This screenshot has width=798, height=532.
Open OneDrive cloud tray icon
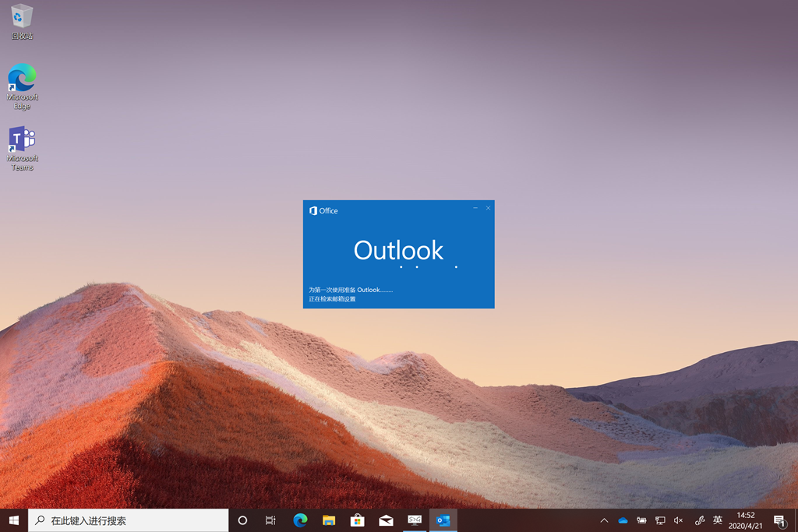[x=623, y=520]
